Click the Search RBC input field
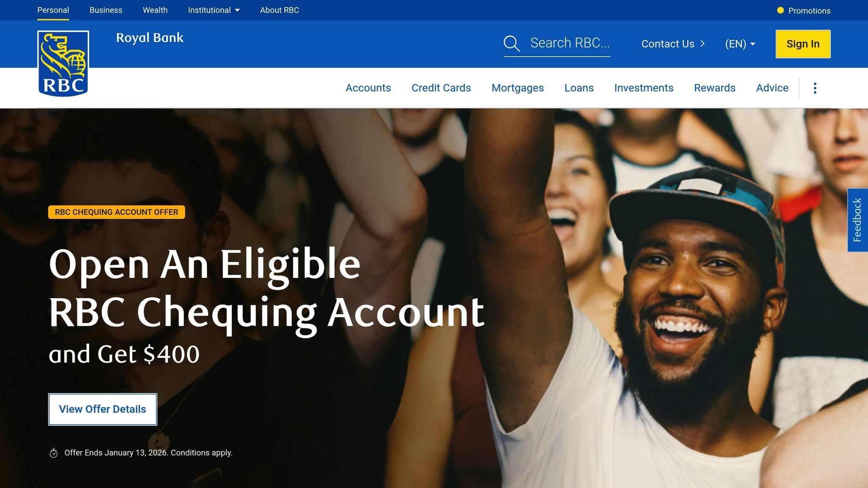 570,43
